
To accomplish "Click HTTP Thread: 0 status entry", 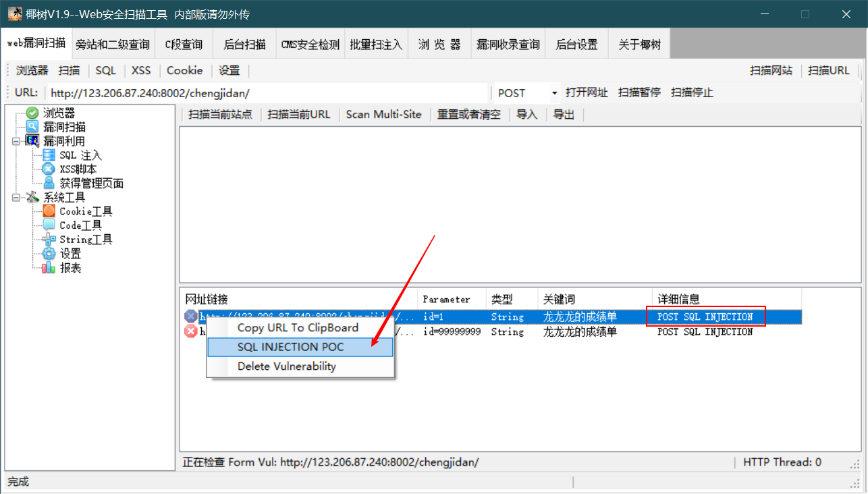I will 782,462.
